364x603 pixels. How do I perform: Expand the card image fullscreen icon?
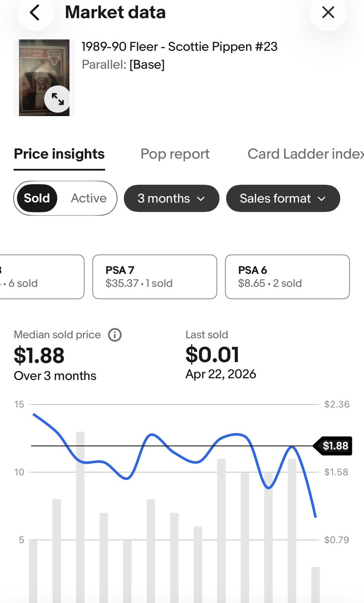point(58,99)
